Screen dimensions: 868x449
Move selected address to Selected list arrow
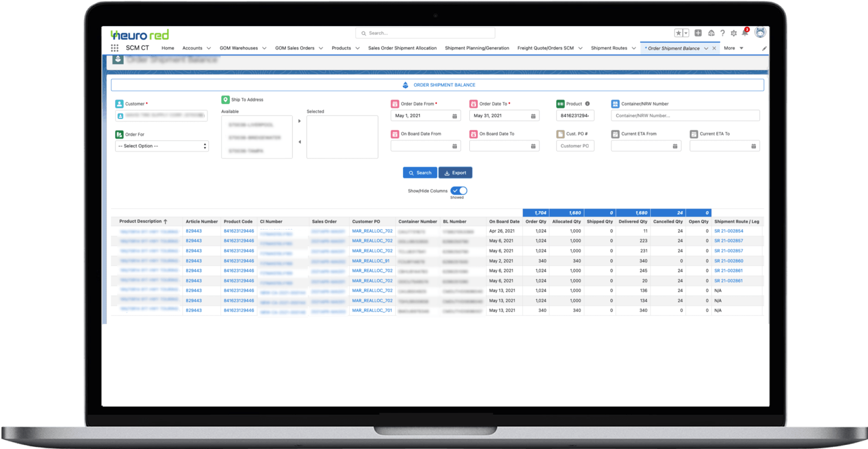click(x=299, y=121)
